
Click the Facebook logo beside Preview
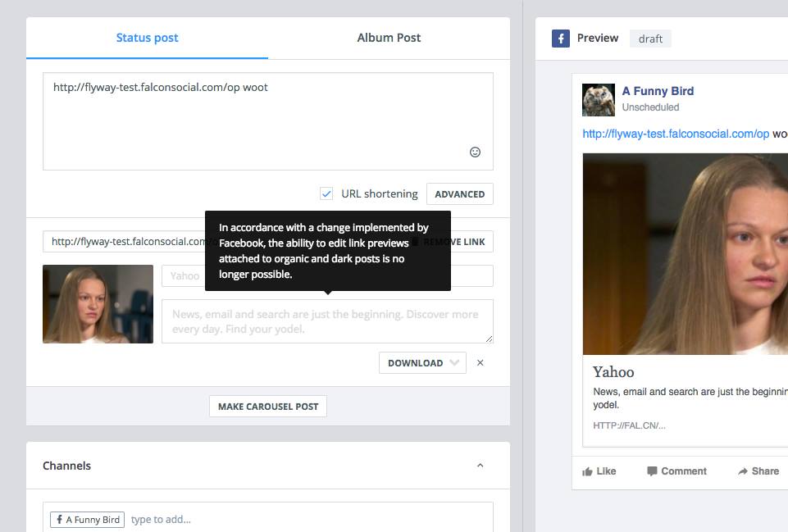coord(560,39)
